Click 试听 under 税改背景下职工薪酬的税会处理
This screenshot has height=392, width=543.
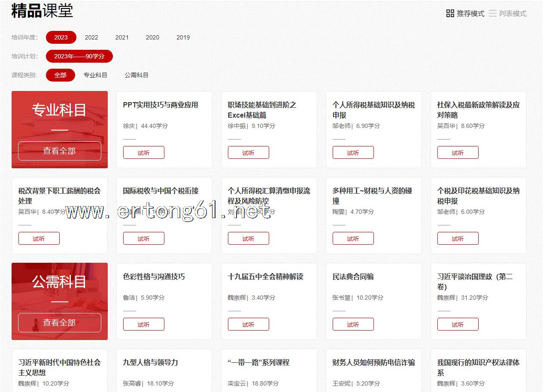click(x=39, y=239)
